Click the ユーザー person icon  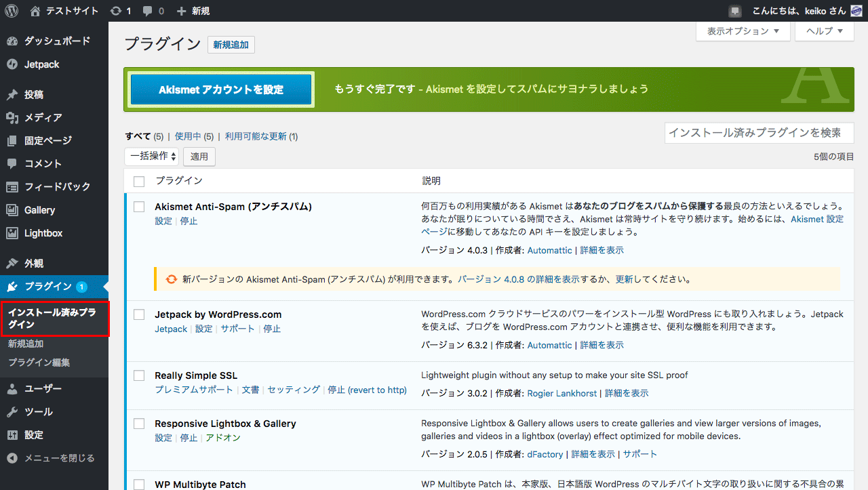[x=12, y=389]
